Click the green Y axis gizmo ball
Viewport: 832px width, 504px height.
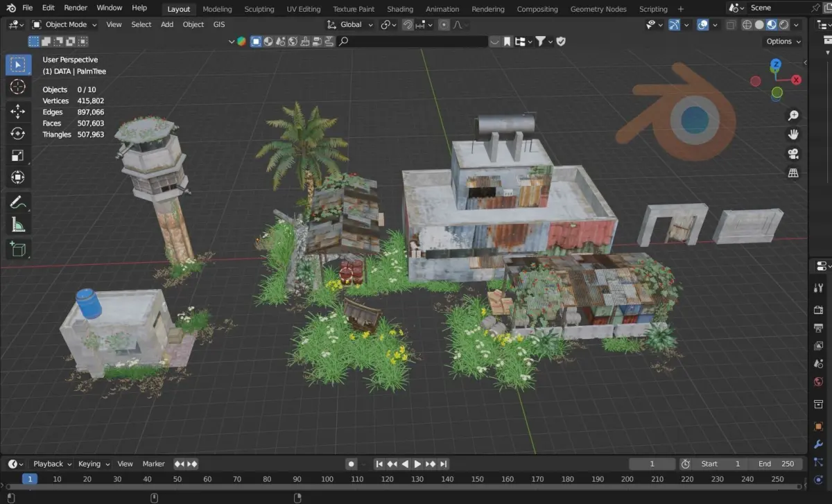tap(777, 92)
